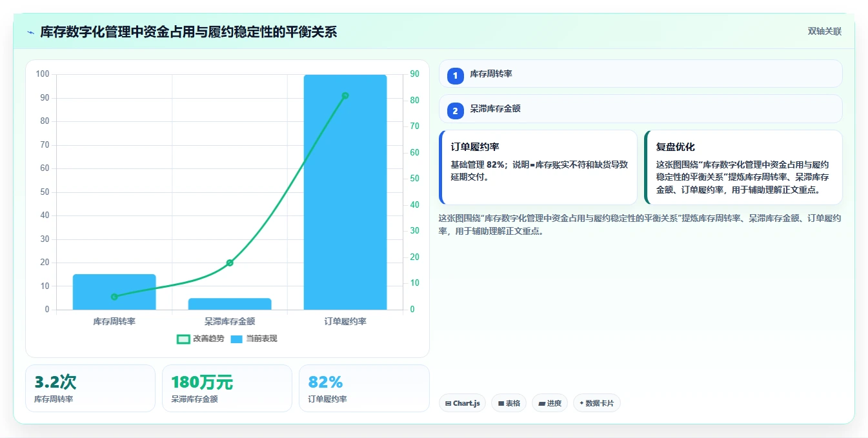Toggle the 改善趋势 legend item
The width and height of the screenshot is (868, 438).
201,339
